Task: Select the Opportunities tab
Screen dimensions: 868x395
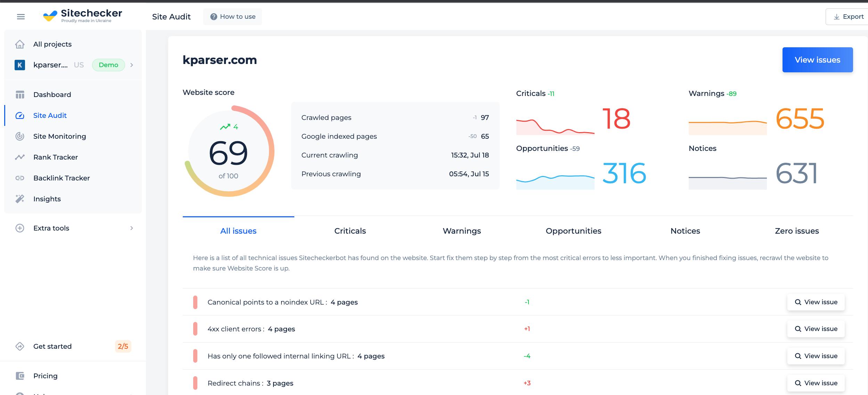Action: coord(573,231)
